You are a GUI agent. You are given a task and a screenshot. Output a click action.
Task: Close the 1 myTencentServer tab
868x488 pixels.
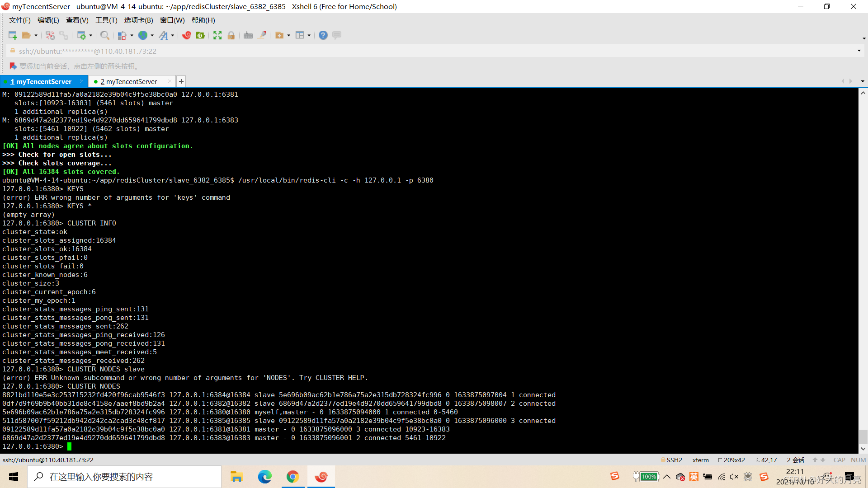[x=81, y=81]
